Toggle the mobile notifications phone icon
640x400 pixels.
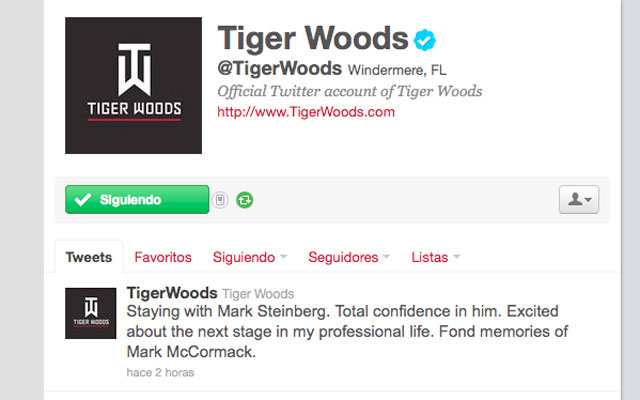[x=220, y=200]
